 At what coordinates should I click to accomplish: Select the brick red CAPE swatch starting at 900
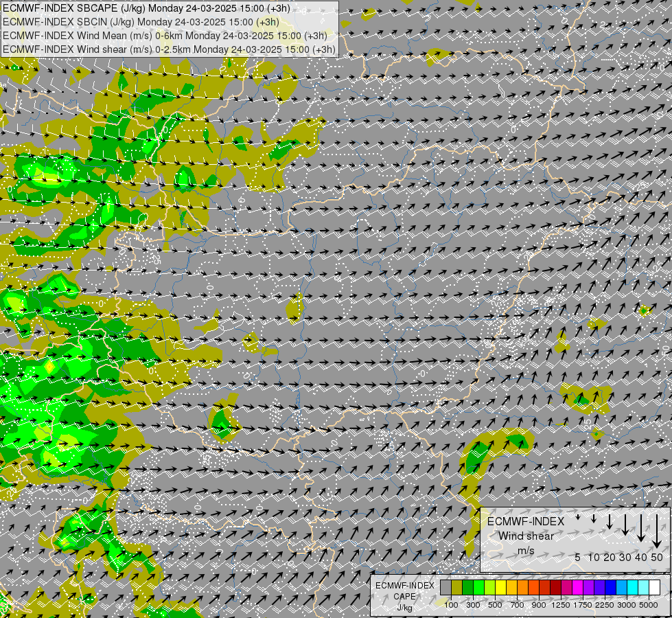pyautogui.click(x=545, y=588)
